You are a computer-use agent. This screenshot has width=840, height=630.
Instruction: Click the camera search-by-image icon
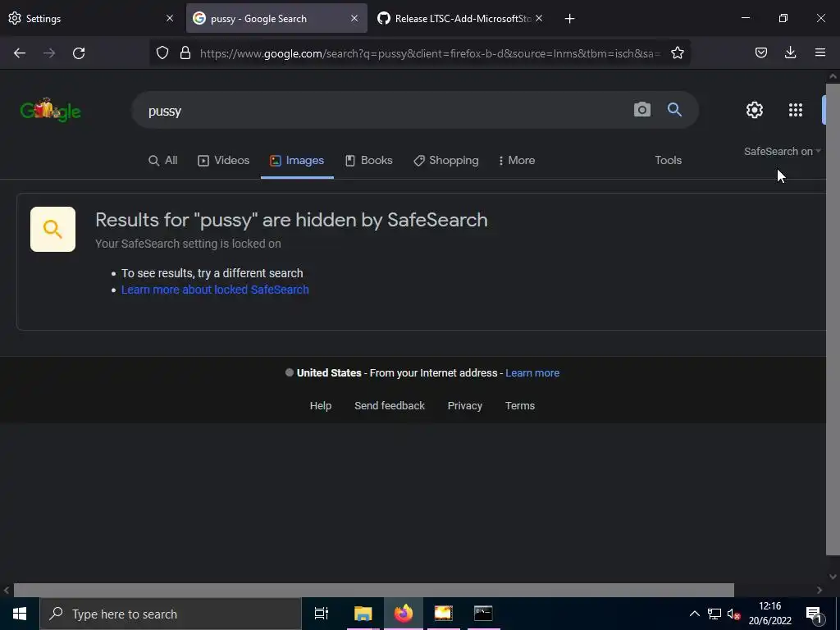coord(641,110)
